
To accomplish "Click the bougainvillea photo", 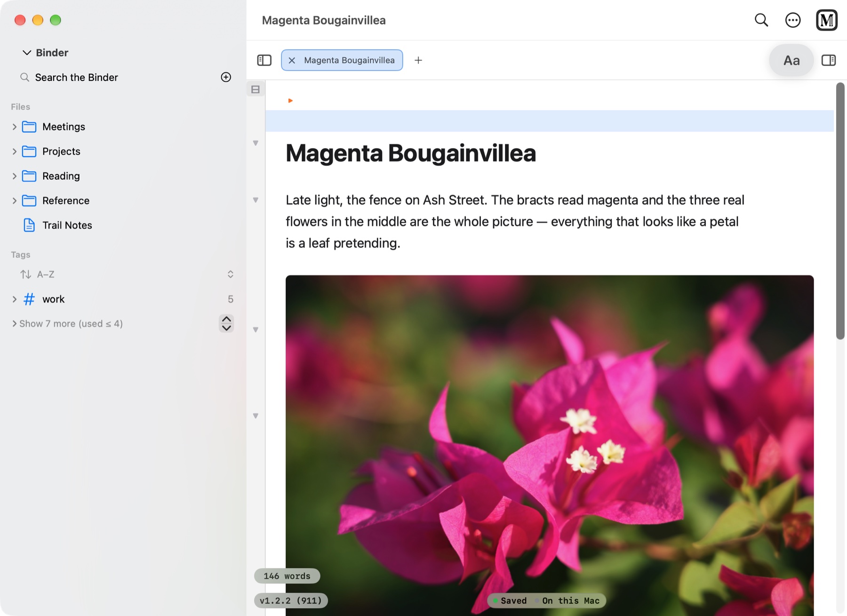I will [x=550, y=445].
